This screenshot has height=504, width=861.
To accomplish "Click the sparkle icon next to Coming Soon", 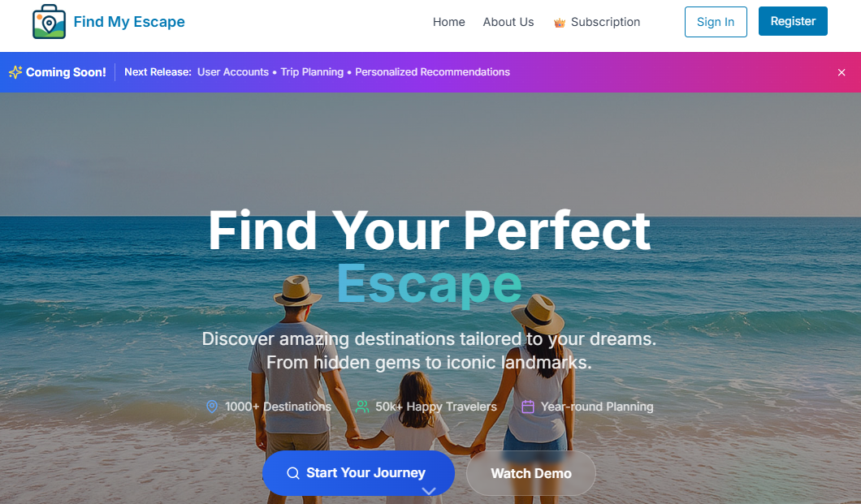I will [15, 72].
